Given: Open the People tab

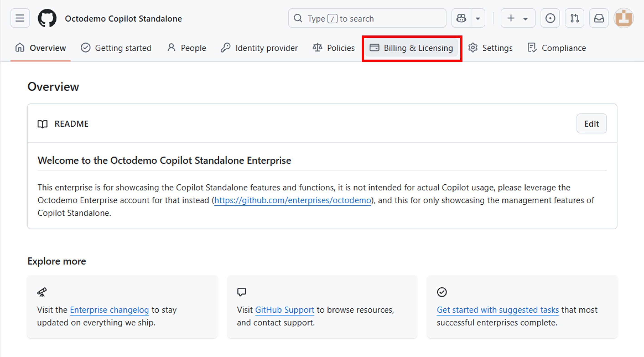Looking at the screenshot, I should (187, 48).
